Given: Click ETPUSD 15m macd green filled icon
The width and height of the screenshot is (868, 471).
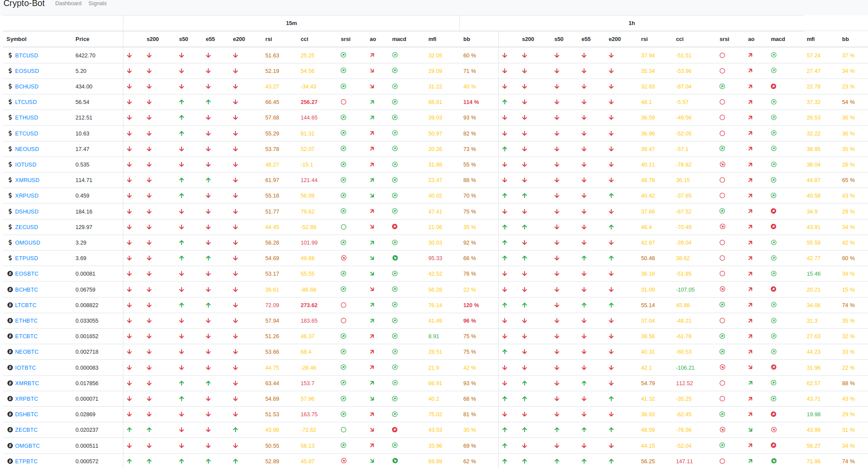Looking at the screenshot, I should (395, 258).
